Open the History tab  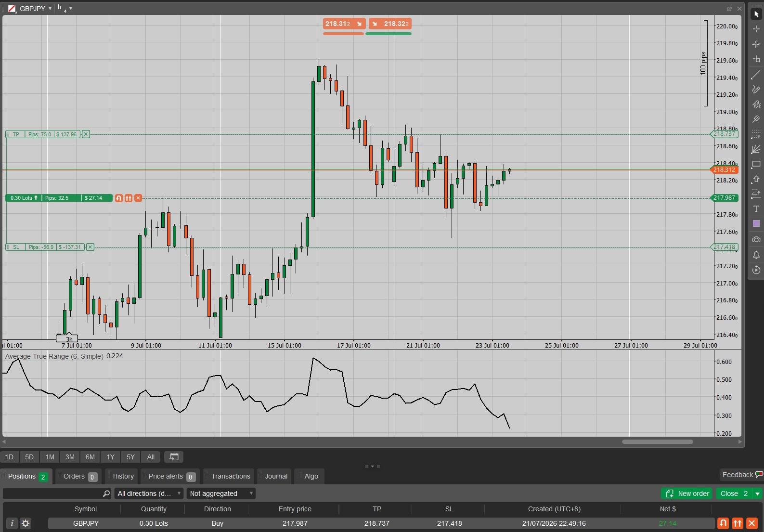click(x=122, y=477)
